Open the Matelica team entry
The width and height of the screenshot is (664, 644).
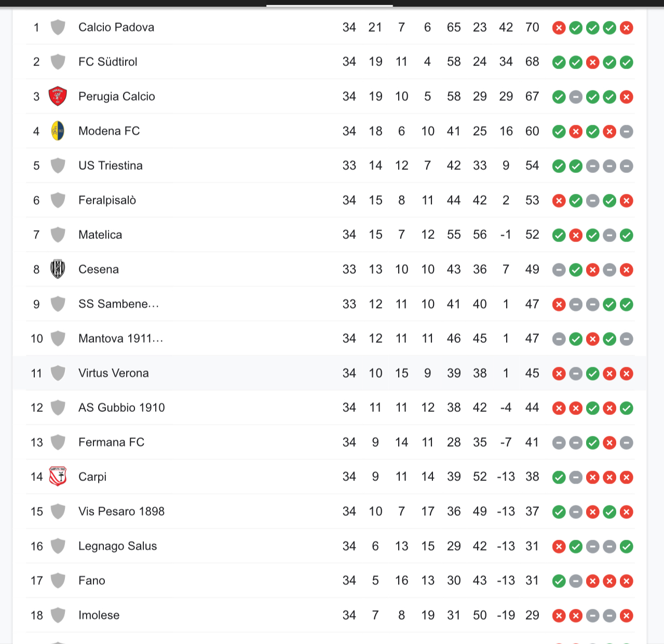coord(100,235)
